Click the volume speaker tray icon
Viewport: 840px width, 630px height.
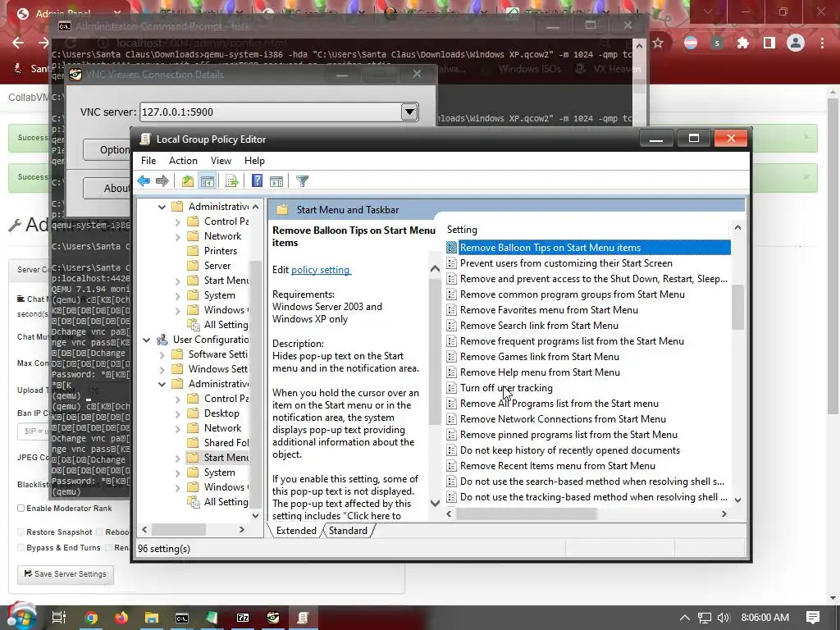pyautogui.click(x=724, y=618)
